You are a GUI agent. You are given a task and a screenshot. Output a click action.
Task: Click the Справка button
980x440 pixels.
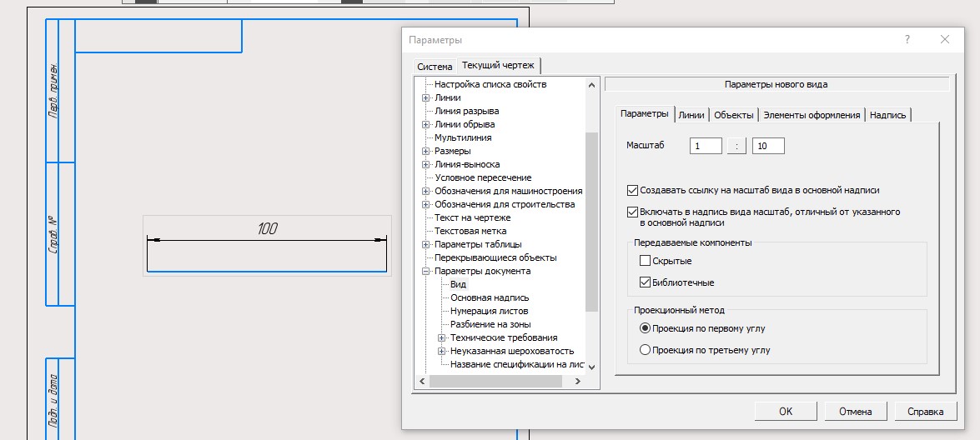pos(925,411)
